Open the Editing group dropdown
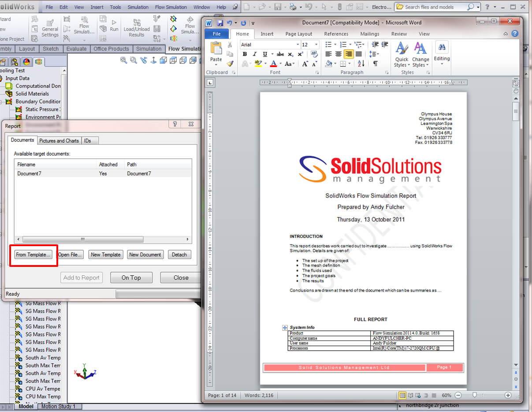Image resolution: width=532 pixels, height=412 pixels. (442, 53)
